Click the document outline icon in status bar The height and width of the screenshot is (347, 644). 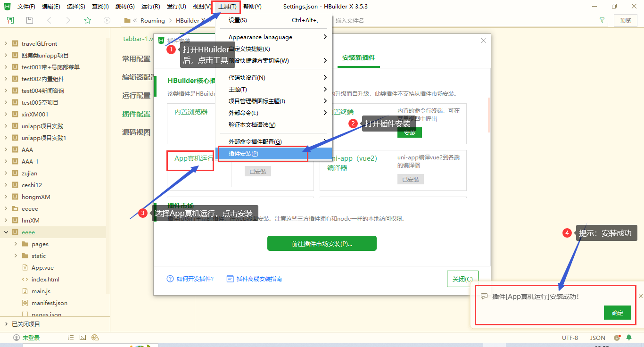click(x=71, y=338)
